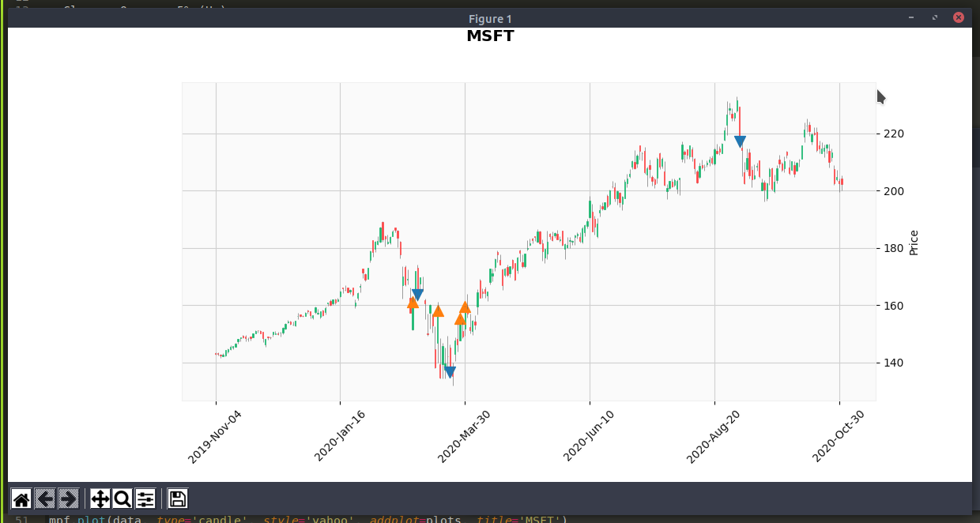Screen dimensions: 980x523
Task: Click the red close icon on Figure 1
Action: (x=959, y=17)
